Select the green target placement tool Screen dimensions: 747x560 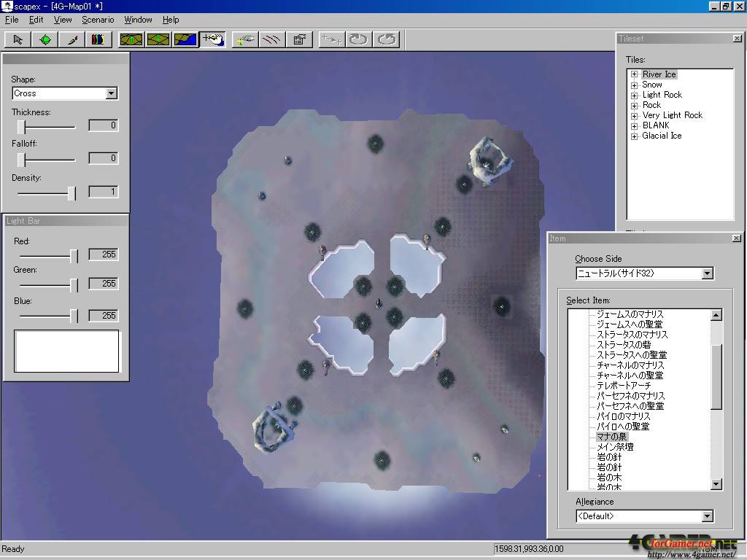(x=45, y=39)
